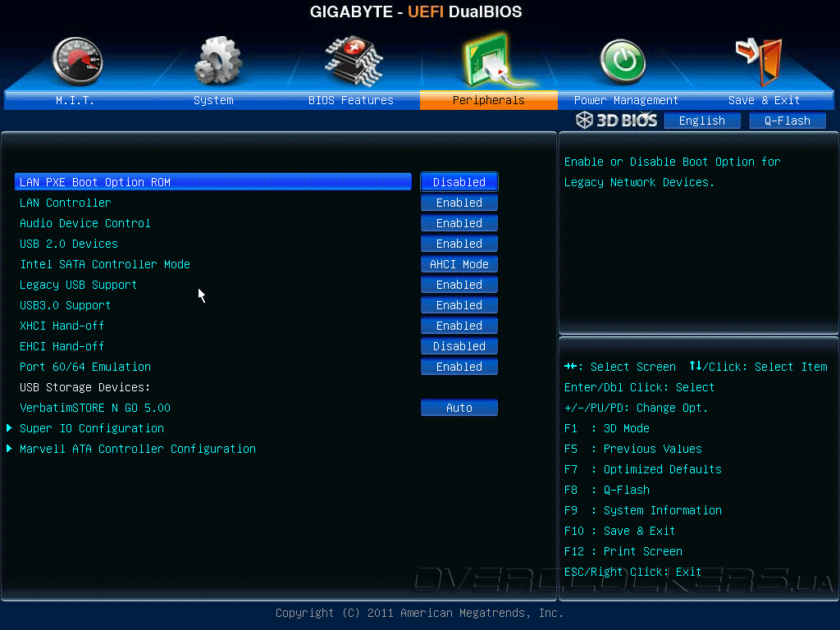Launch Q-Flash from the top button
Viewport: 840px width, 630px height.
coord(787,121)
